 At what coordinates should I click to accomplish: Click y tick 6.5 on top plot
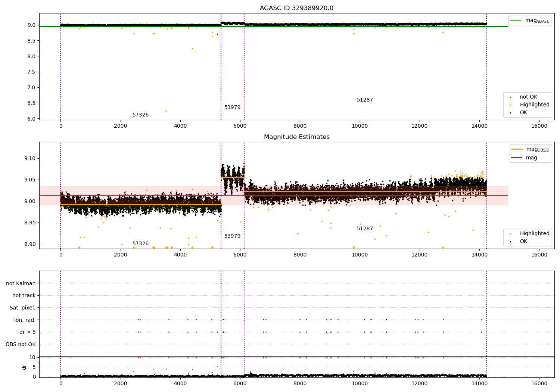pos(31,103)
